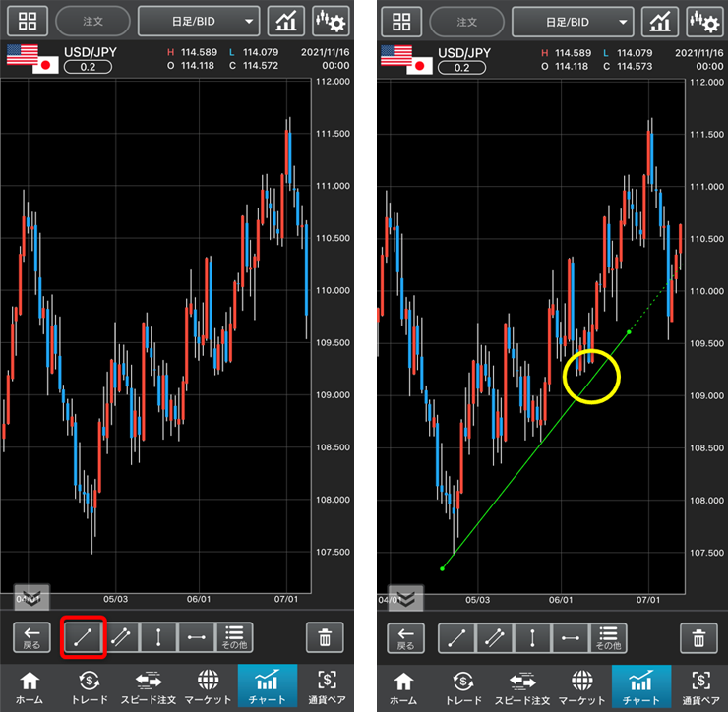Tap 戻る back button in left screen

point(34,638)
